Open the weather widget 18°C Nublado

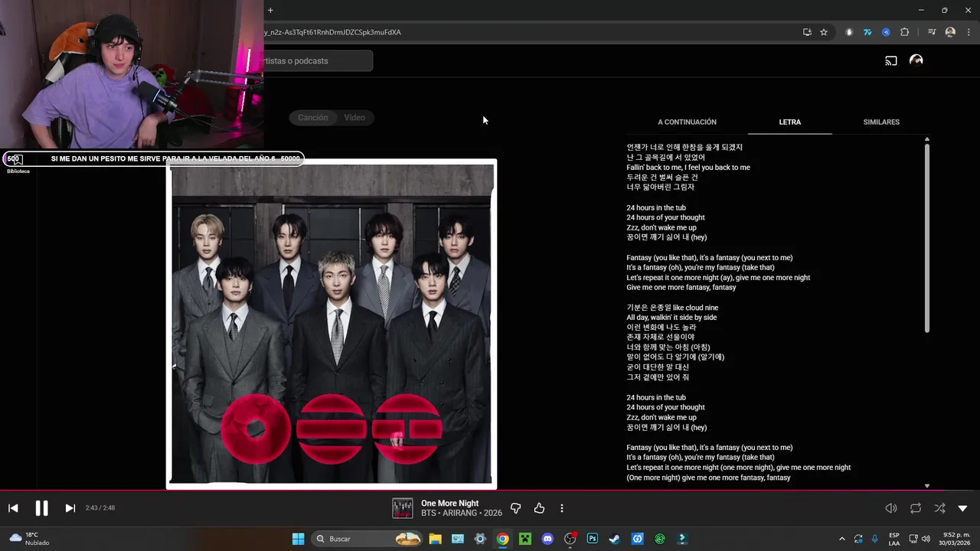(x=29, y=539)
